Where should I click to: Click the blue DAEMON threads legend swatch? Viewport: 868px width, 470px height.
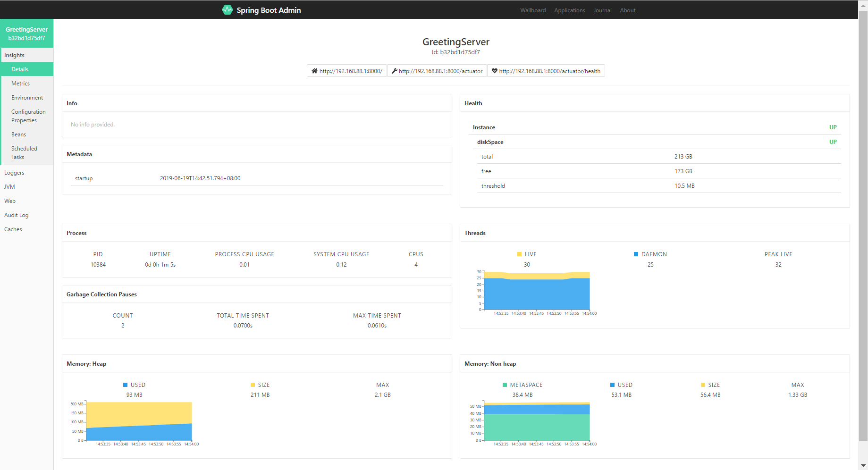coord(636,254)
